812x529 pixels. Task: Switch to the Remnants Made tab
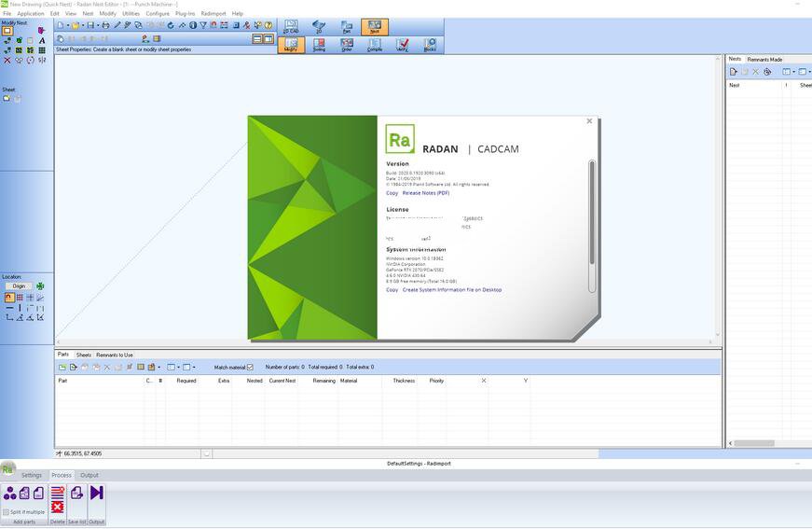(764, 60)
